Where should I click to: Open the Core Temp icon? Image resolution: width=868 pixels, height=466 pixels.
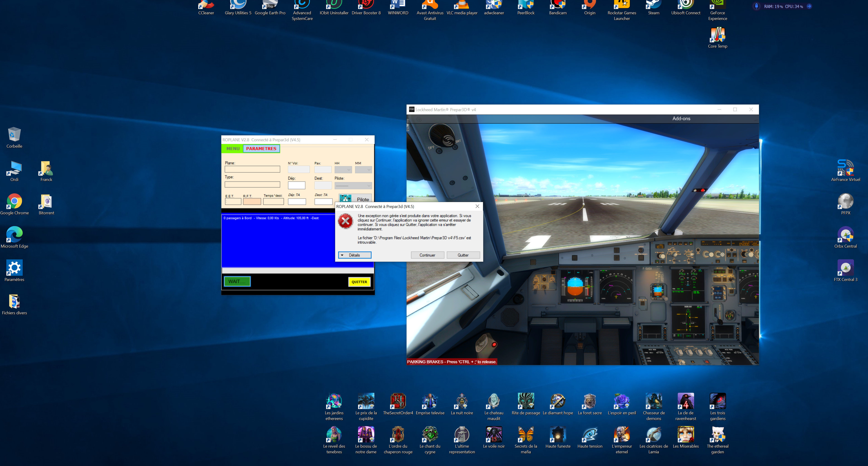[x=717, y=37]
